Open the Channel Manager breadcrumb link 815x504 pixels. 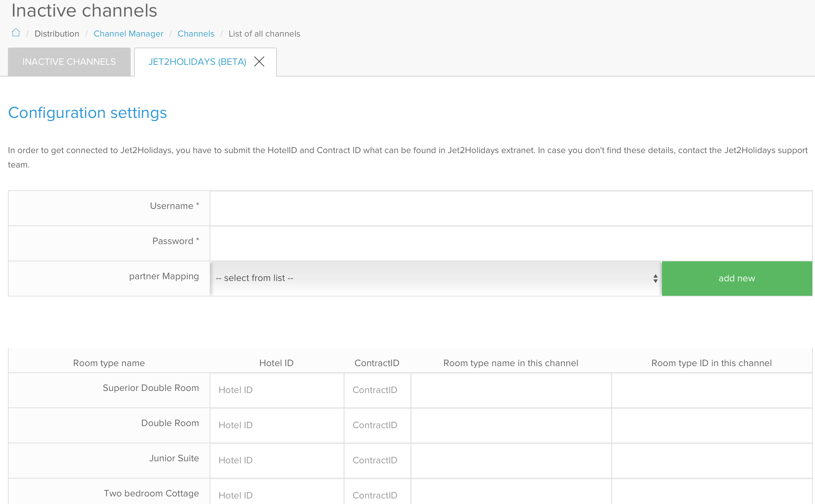click(128, 34)
